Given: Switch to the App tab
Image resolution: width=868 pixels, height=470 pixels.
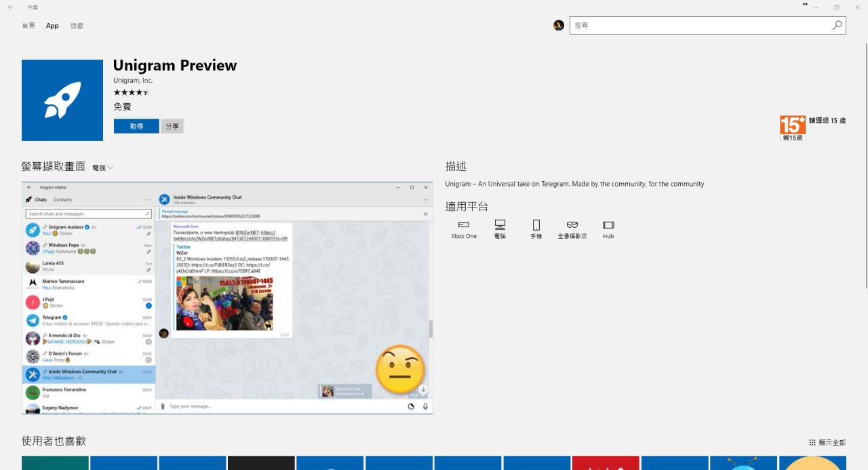Looking at the screenshot, I should click(52, 26).
